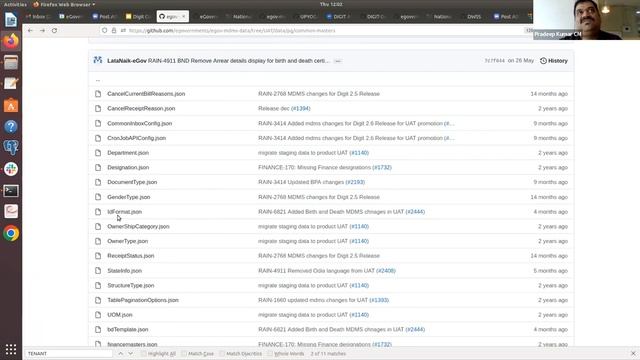Open CancelCurrentBillReasons.json

point(146,94)
